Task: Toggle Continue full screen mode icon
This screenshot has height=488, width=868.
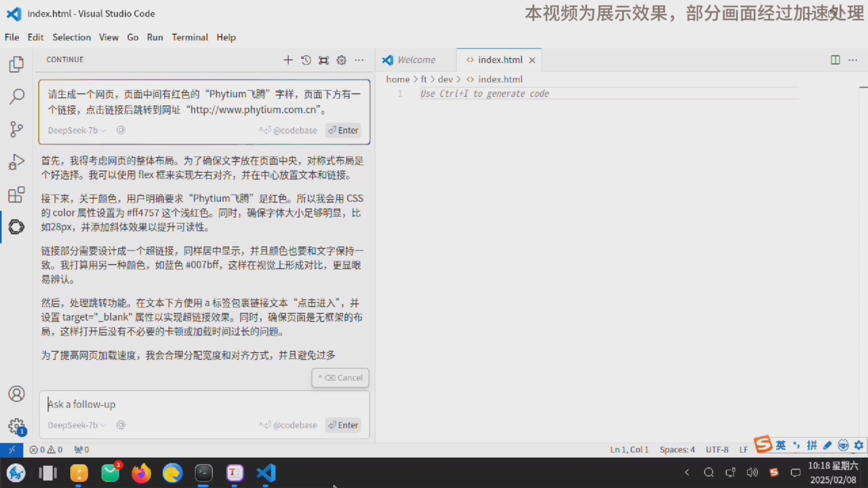Action: pos(324,60)
